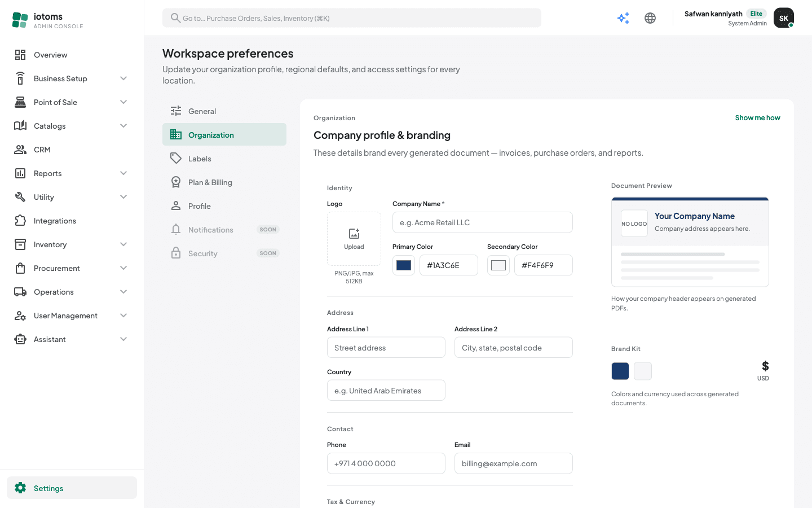
Task: Expand the Assistant sidebar menu
Action: pyautogui.click(x=72, y=339)
